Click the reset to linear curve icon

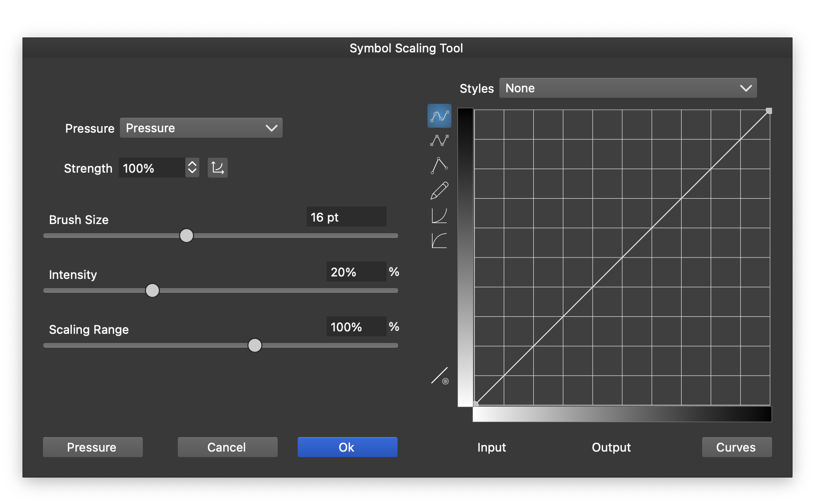[x=439, y=376]
